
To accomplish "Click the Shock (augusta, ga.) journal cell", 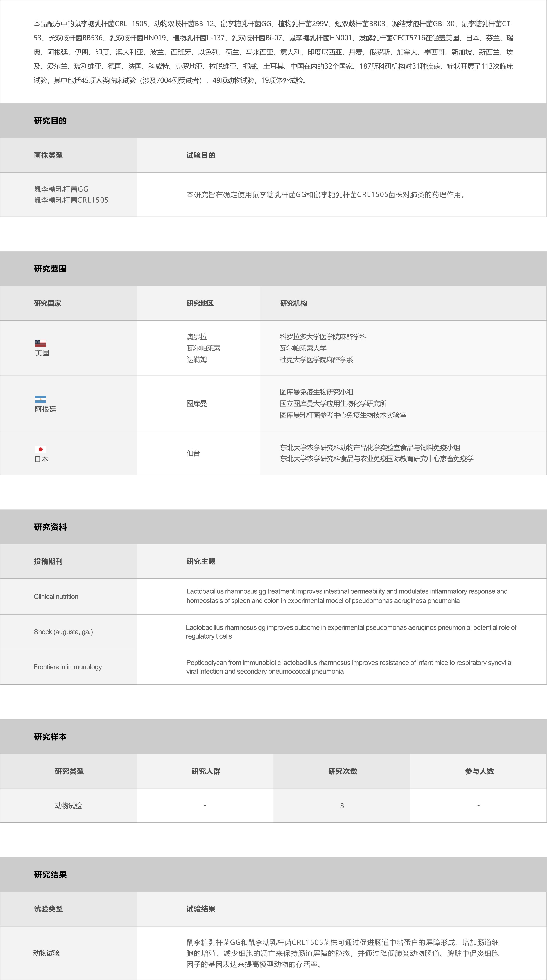I will [x=63, y=632].
